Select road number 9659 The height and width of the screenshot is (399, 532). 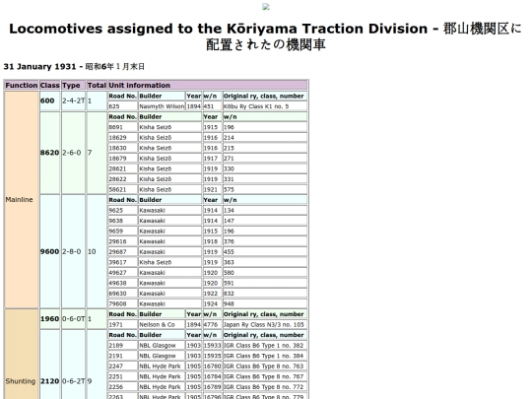123,232
